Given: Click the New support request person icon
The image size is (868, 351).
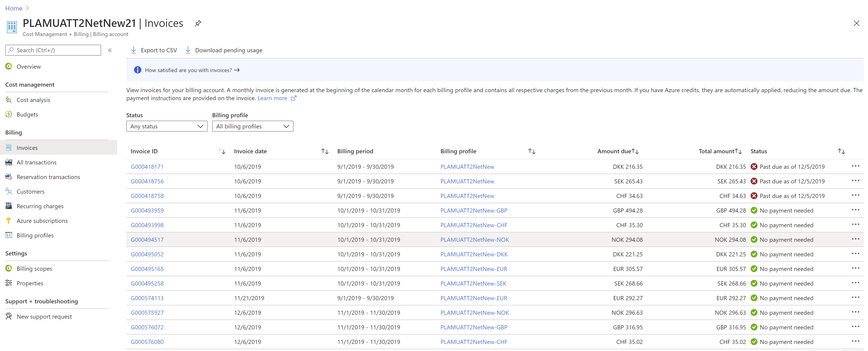Looking at the screenshot, I should [9, 316].
